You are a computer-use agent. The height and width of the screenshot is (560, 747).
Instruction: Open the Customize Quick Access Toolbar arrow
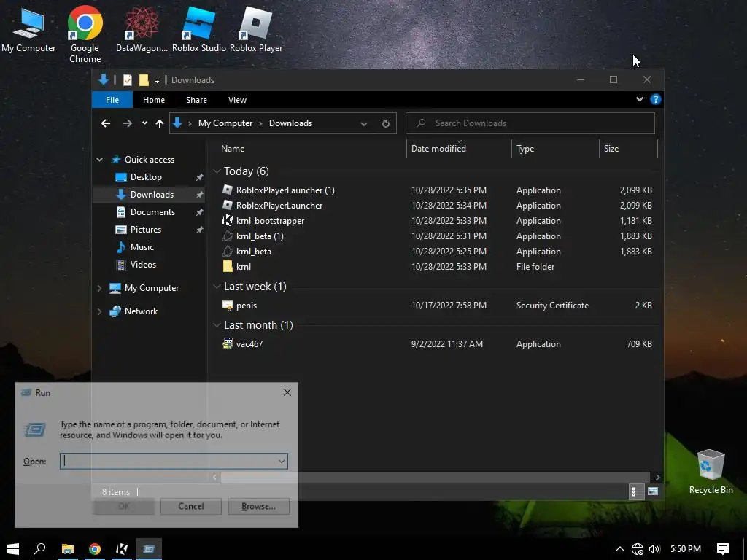pyautogui.click(x=157, y=80)
